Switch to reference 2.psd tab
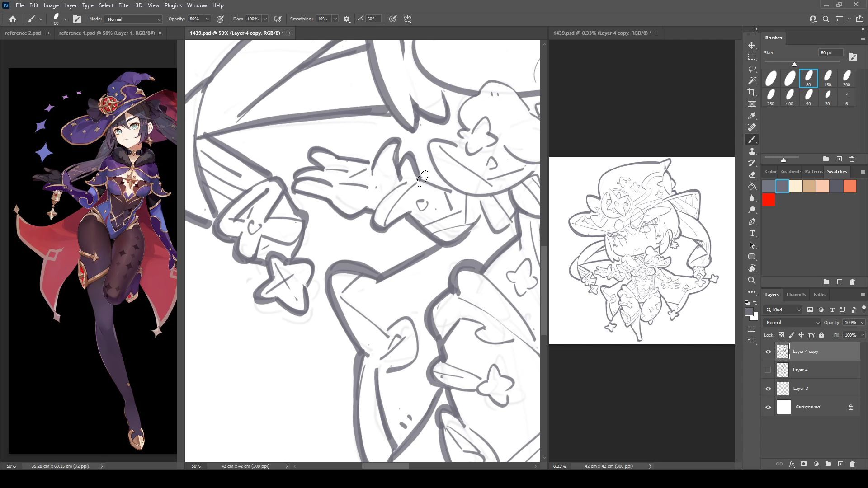The width and height of the screenshot is (868, 488). [x=23, y=33]
